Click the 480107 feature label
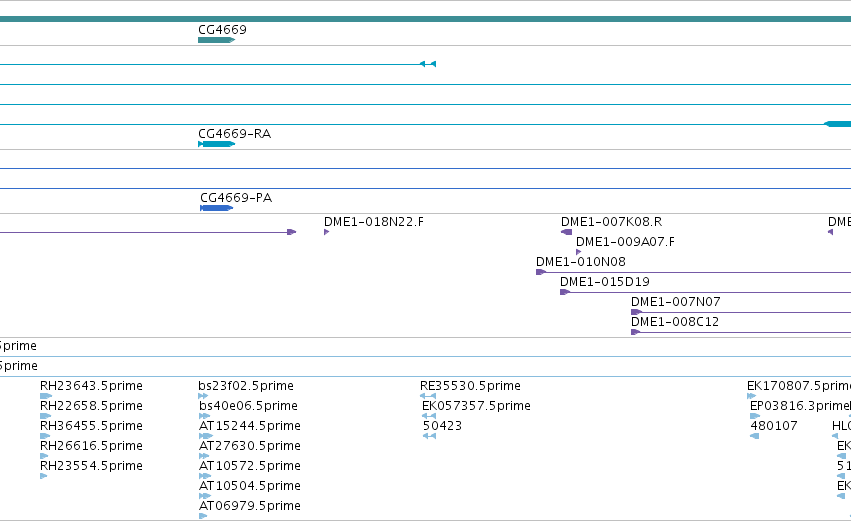The width and height of the screenshot is (851, 521). [x=774, y=426]
